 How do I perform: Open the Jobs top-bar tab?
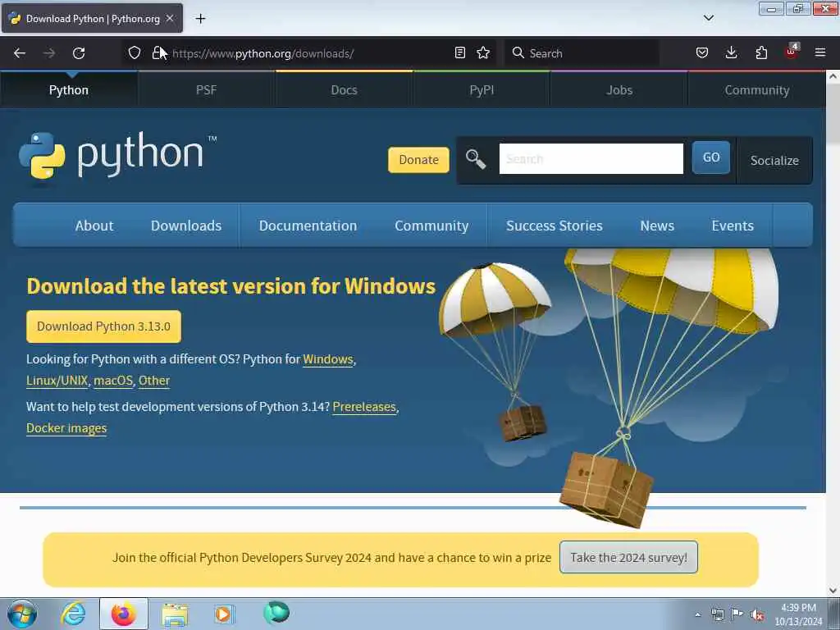click(x=619, y=90)
